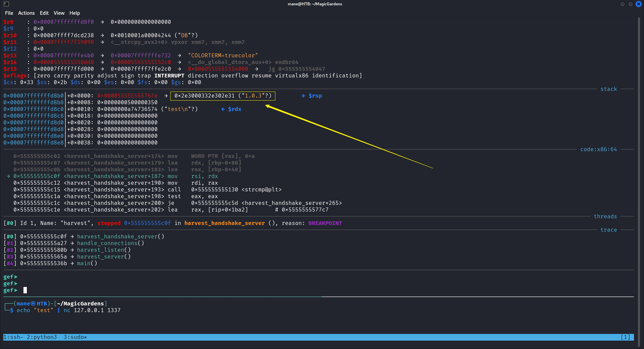Viewport: 644px width, 349px height.
Task: Select tmux window 1:ssh-
Action: pos(13,337)
